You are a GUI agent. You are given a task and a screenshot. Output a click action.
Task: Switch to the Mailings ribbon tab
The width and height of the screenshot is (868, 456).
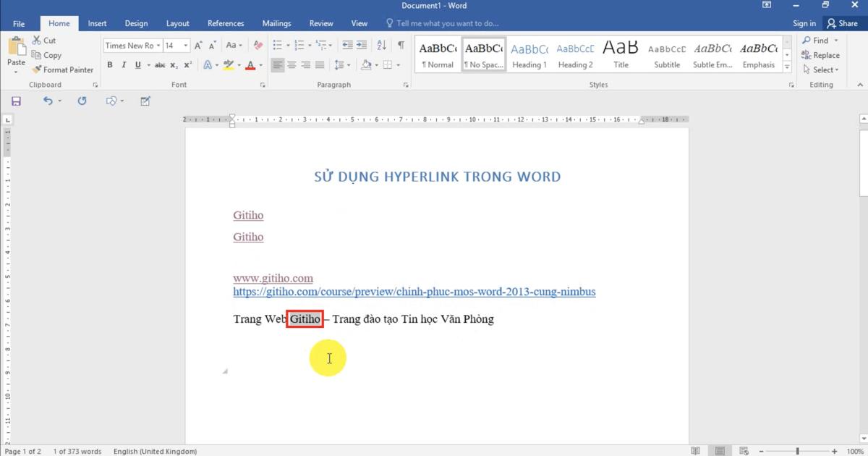[x=276, y=23]
